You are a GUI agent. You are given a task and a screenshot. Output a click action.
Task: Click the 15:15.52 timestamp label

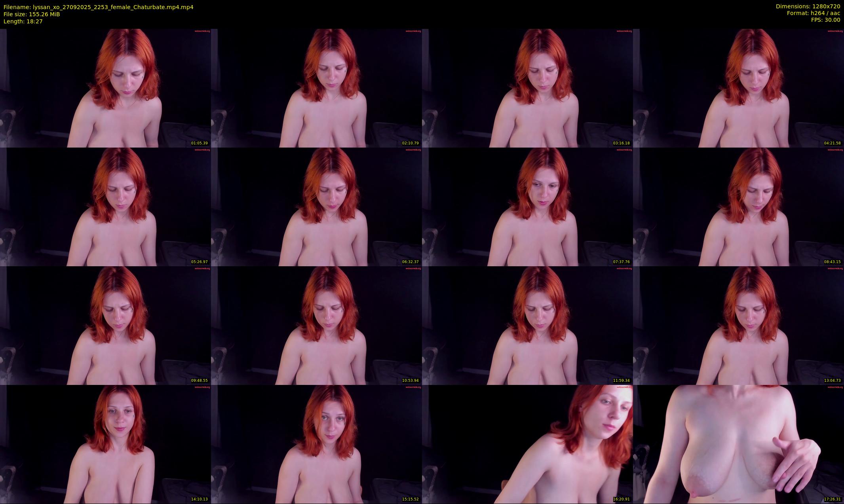pyautogui.click(x=411, y=499)
